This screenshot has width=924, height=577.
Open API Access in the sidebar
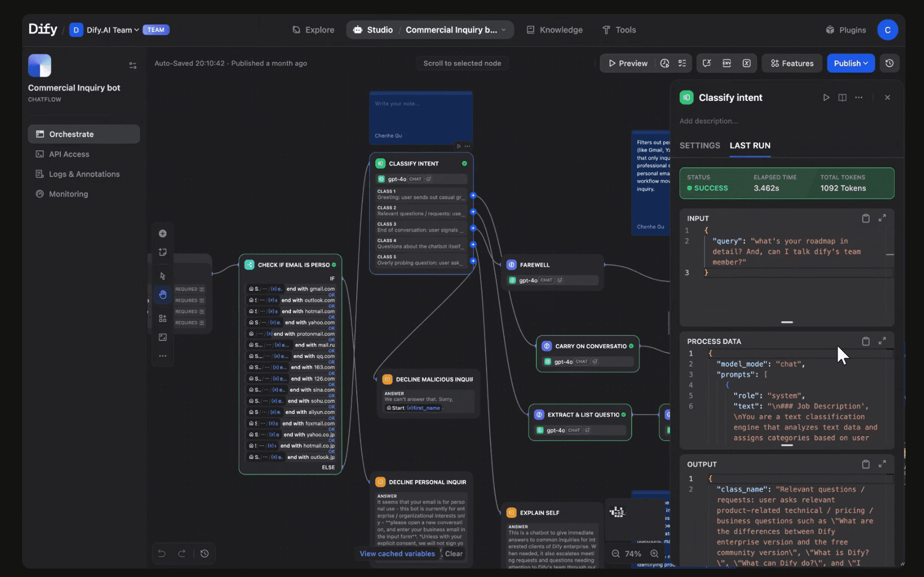pos(83,154)
